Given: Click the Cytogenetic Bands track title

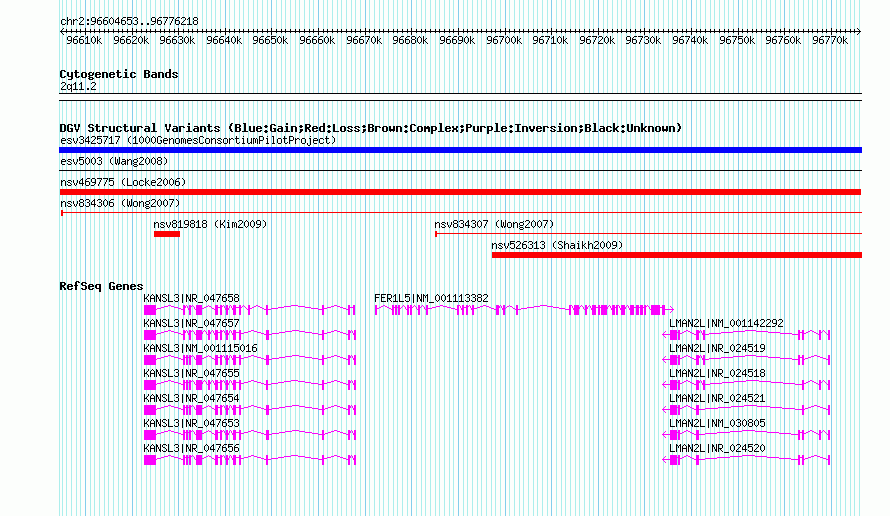Looking at the screenshot, I should [119, 74].
